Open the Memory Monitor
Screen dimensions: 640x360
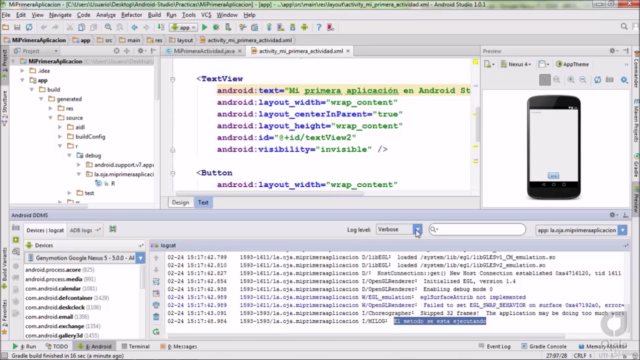coord(602,346)
